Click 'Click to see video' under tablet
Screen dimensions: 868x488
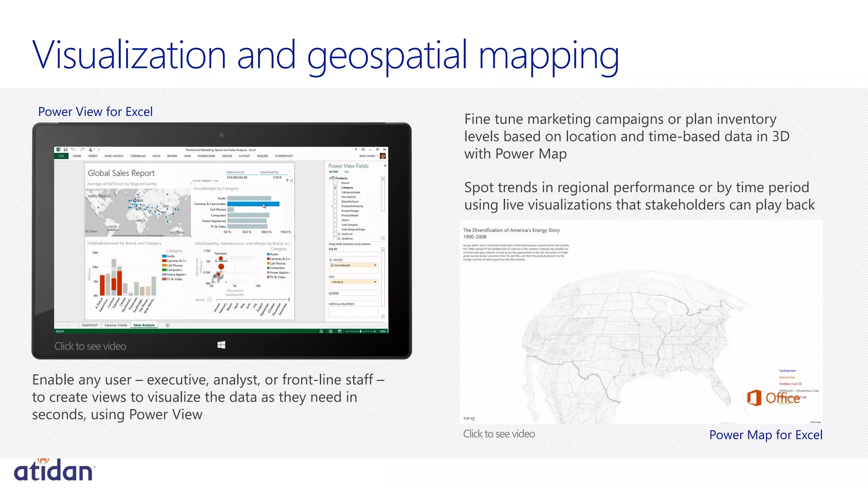tap(90, 346)
